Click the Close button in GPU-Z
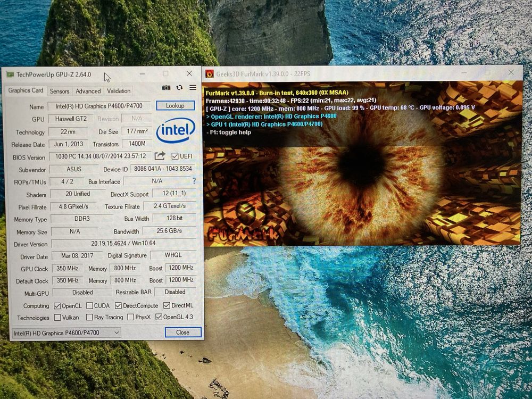532x399 pixels. click(x=183, y=332)
